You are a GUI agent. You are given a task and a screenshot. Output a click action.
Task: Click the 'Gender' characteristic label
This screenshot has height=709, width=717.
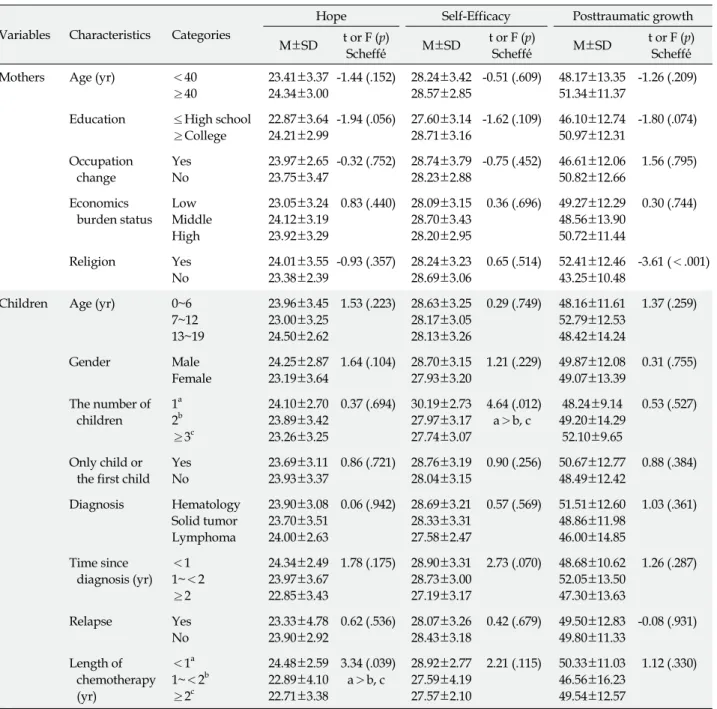coord(90,362)
